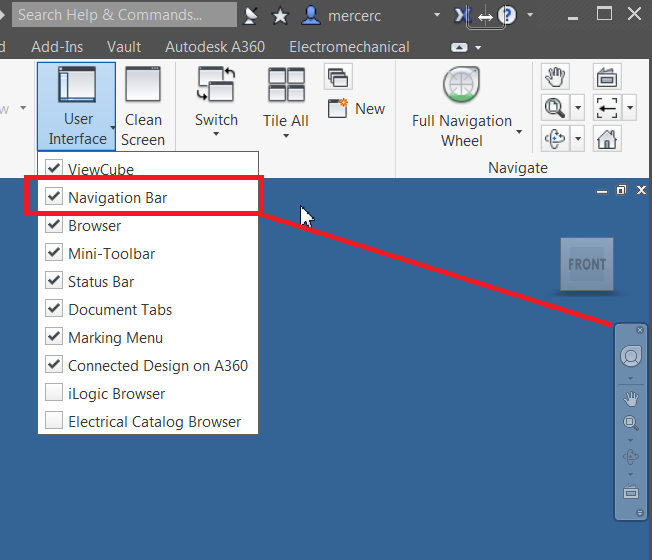Image resolution: width=652 pixels, height=560 pixels.
Task: Launch the Full Navigation Wheel
Action: coord(462,84)
